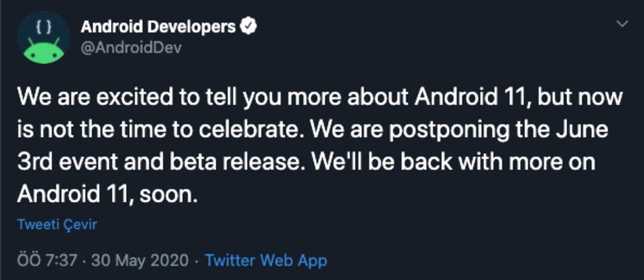The image size is (644, 280).
Task: Click the ÖÖ 7:37 time in timestamp
Action: click(x=48, y=261)
